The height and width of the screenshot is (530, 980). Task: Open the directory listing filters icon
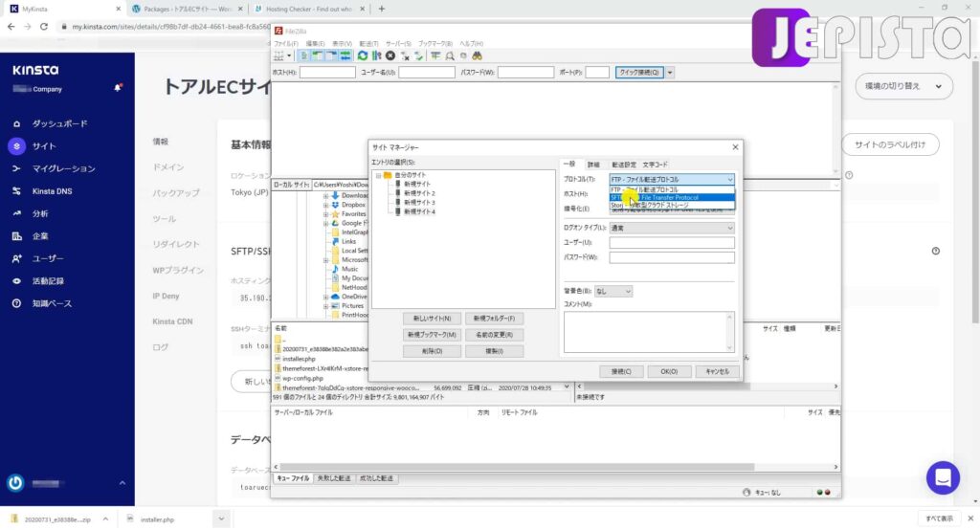tap(435, 56)
